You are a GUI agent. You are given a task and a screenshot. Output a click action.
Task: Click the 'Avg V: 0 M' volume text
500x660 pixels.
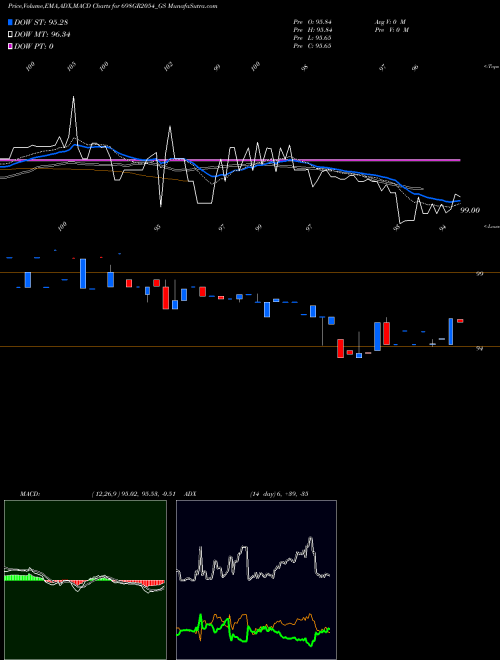[389, 22]
